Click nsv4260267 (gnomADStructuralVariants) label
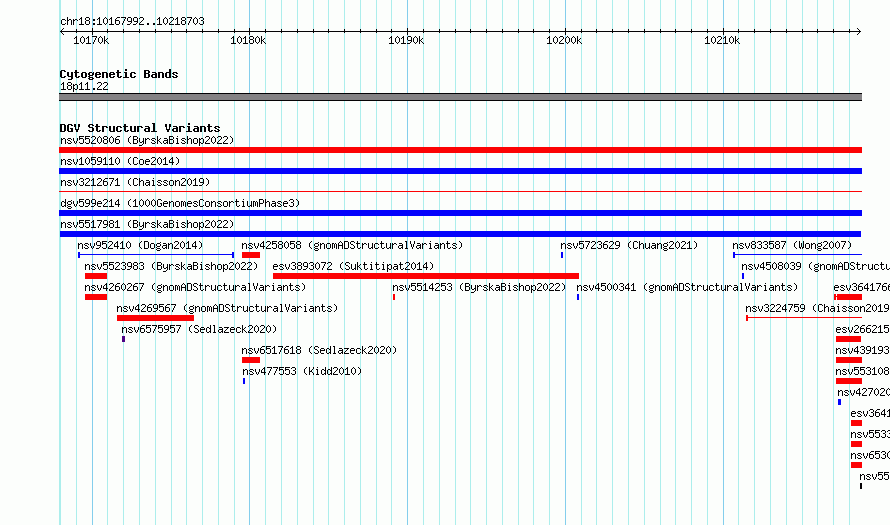 (x=195, y=287)
